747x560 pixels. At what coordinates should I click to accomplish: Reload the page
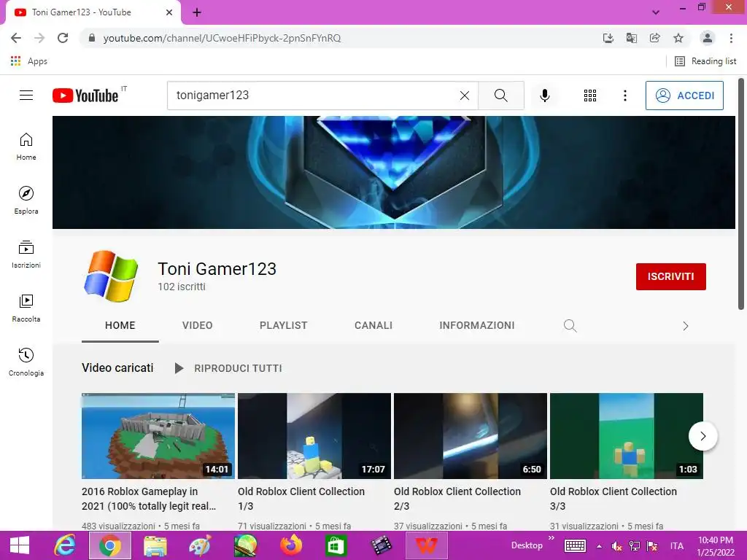(x=63, y=38)
